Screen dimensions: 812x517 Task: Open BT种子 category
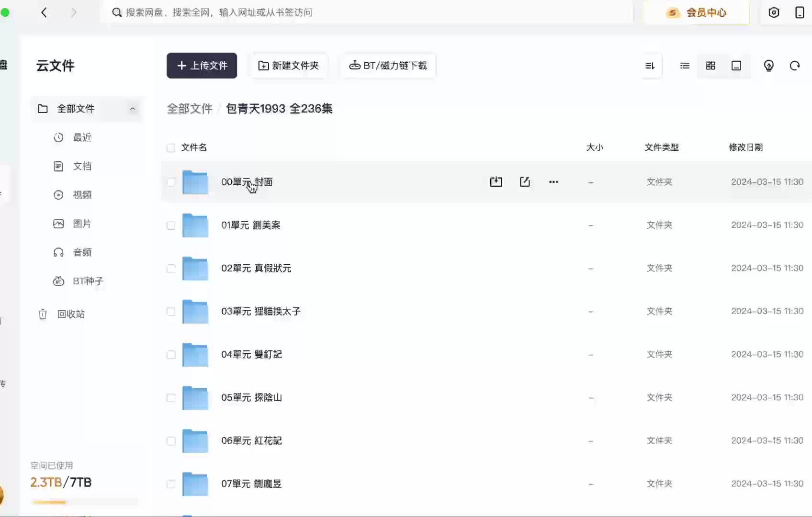point(88,281)
